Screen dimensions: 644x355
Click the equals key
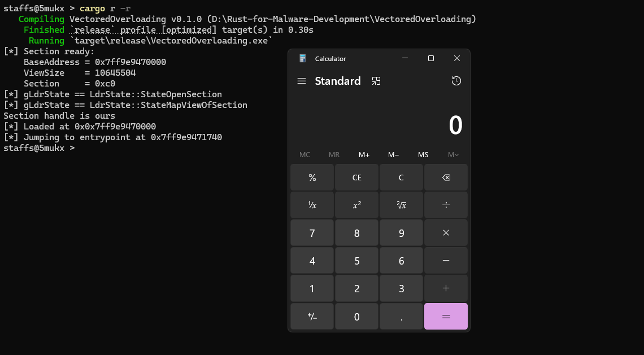446,317
